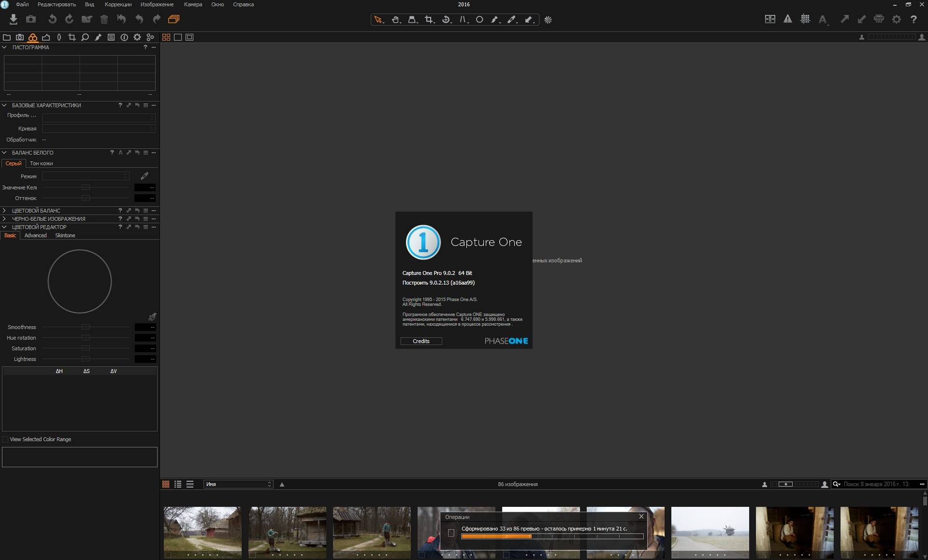Select the Crop tool in the cursor toolbar

click(429, 20)
